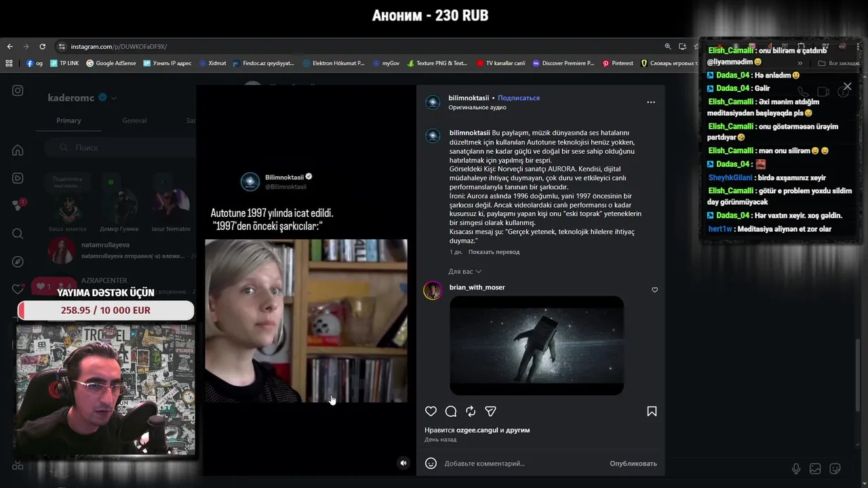Image resolution: width=868 pixels, height=488 pixels.
Task: Open Explore compass in the Instagram sidebar
Action: (x=18, y=262)
